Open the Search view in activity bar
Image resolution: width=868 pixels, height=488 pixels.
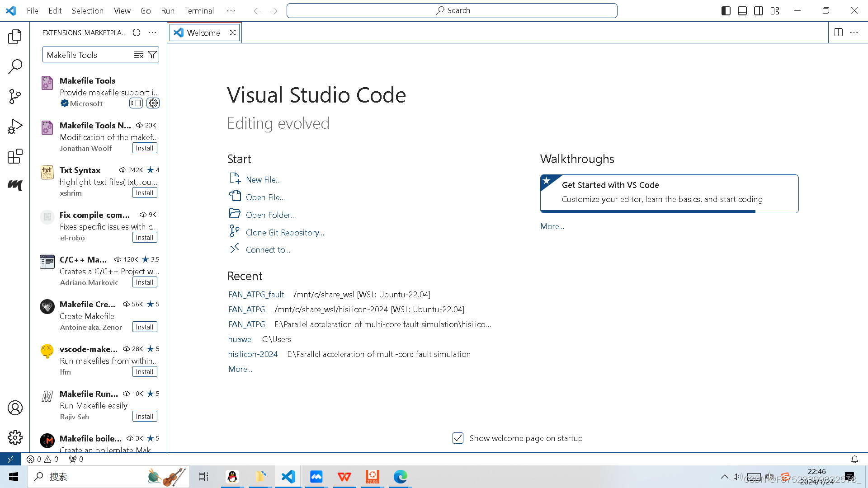tap(15, 66)
